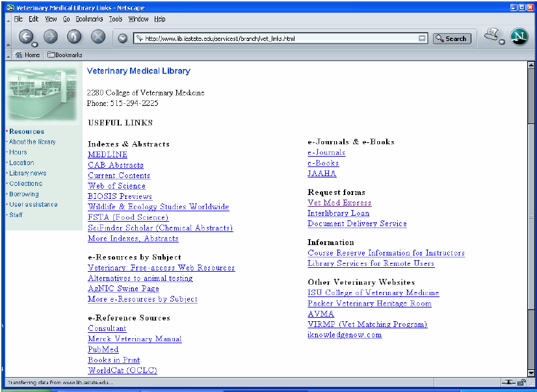Open the e-Journals link
The width and height of the screenshot is (537, 392).
[326, 153]
